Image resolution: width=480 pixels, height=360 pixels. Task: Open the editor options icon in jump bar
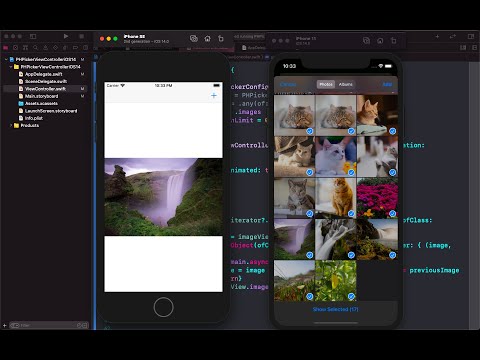click(463, 48)
